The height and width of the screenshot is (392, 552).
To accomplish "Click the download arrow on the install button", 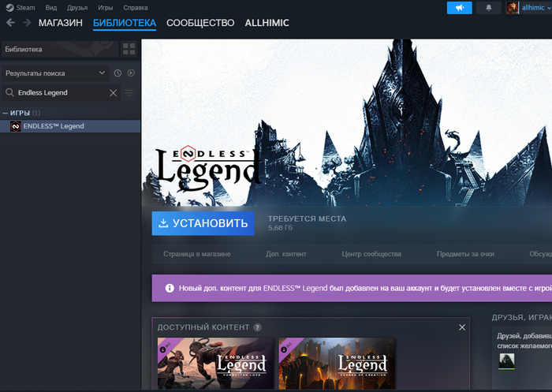I will [x=163, y=223].
